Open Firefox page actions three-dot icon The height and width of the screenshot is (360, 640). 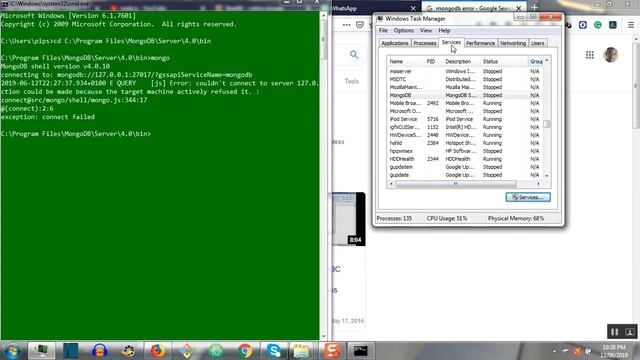click(x=347, y=25)
